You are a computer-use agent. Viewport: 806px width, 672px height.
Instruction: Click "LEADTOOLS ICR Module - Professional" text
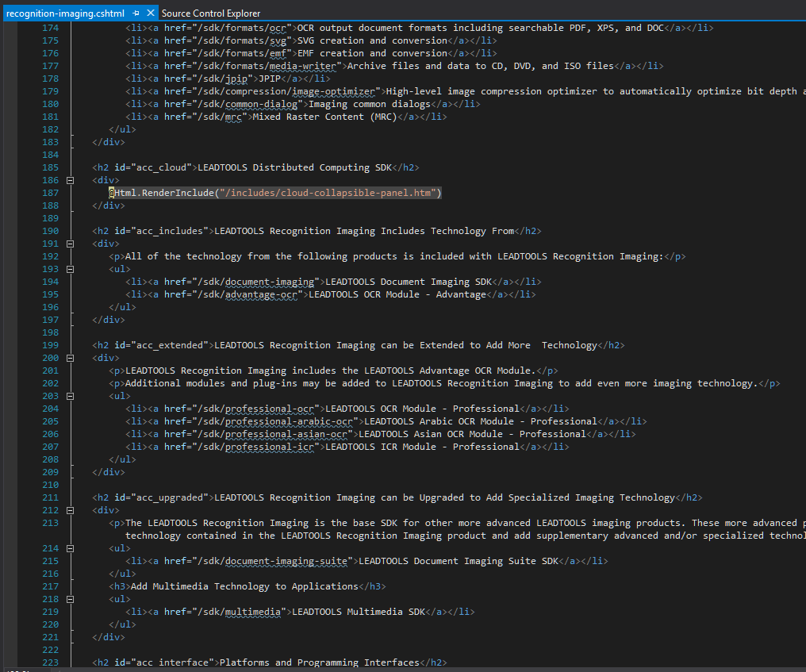(422, 447)
